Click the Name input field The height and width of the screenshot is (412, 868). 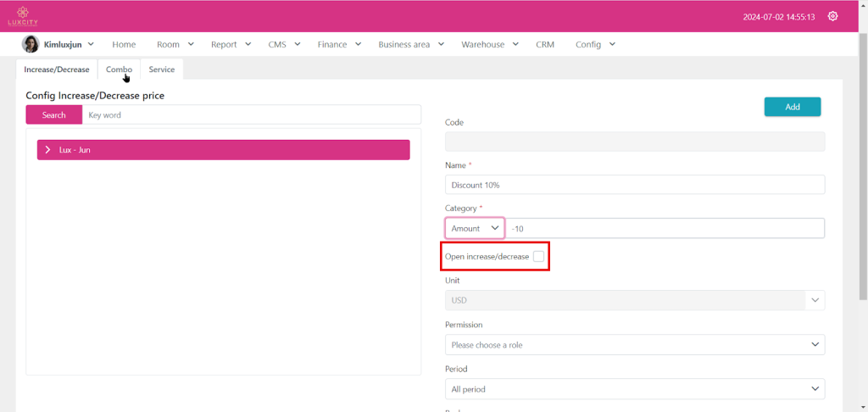pos(634,185)
